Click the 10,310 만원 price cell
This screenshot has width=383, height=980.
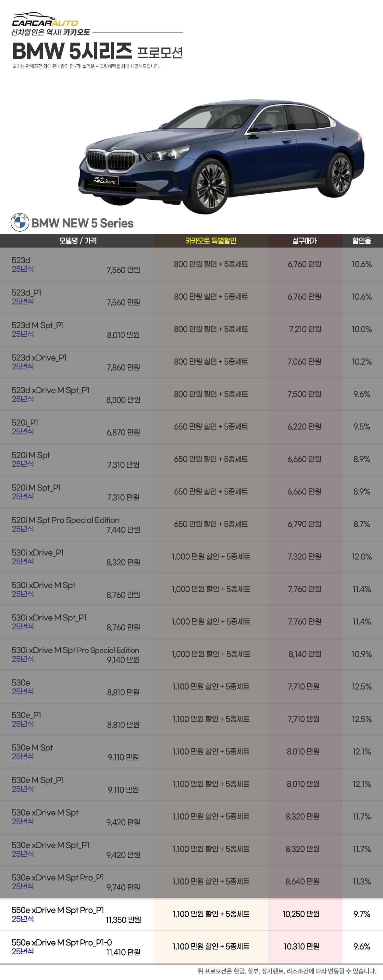(x=302, y=947)
